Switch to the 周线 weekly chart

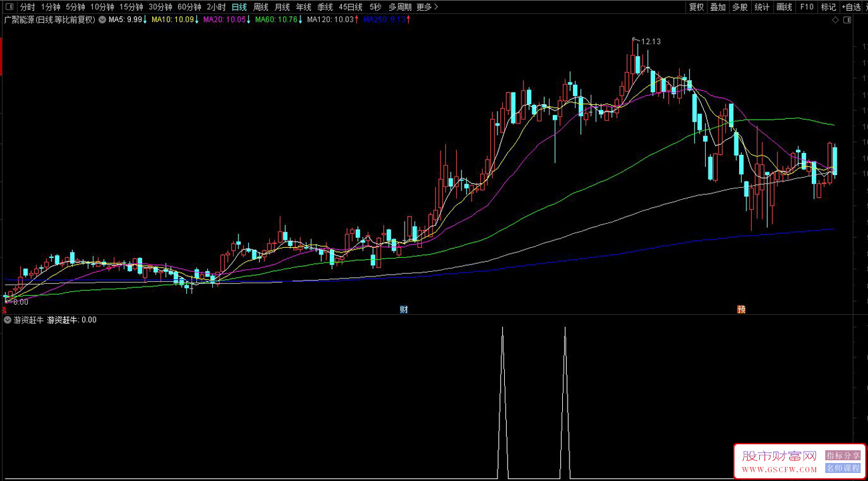[x=260, y=7]
